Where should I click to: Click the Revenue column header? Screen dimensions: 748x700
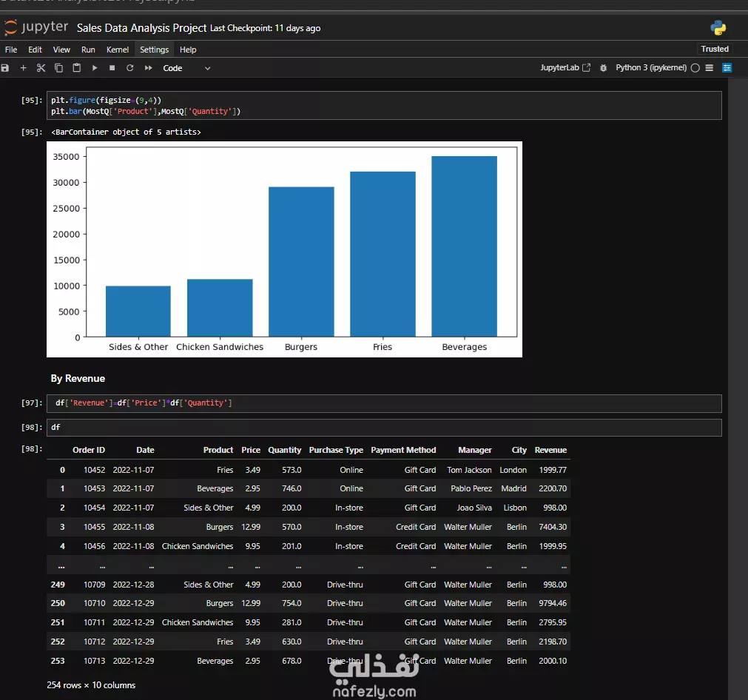(x=550, y=450)
